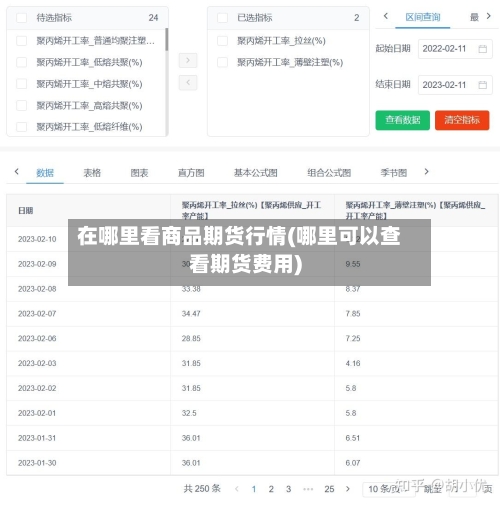Check 聚丙烯开工率_高熔共聚(%) indicator
Screen dimensions: 500x506
pos(22,106)
